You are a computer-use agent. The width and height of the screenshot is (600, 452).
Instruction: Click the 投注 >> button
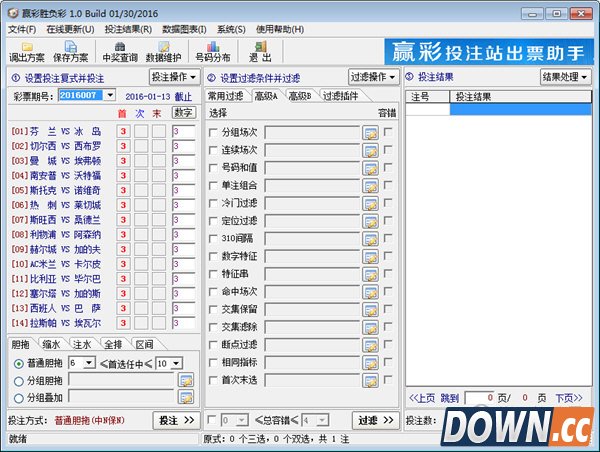pyautogui.click(x=176, y=421)
